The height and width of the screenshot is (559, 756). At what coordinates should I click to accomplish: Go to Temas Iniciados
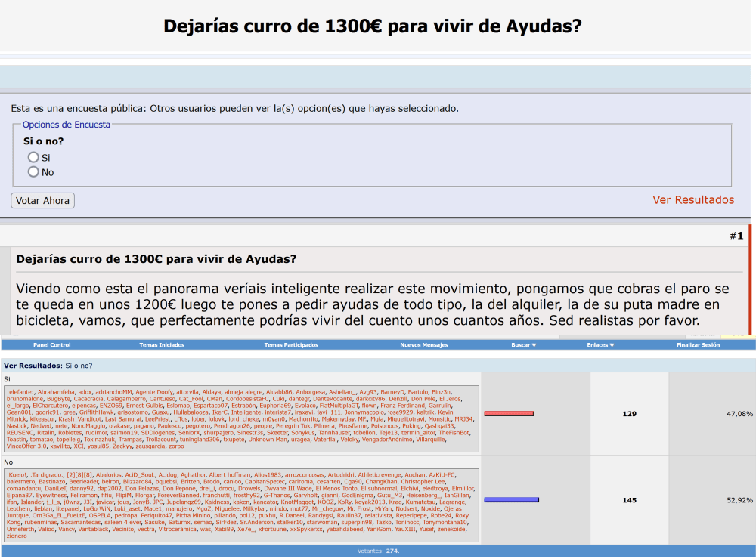(162, 345)
